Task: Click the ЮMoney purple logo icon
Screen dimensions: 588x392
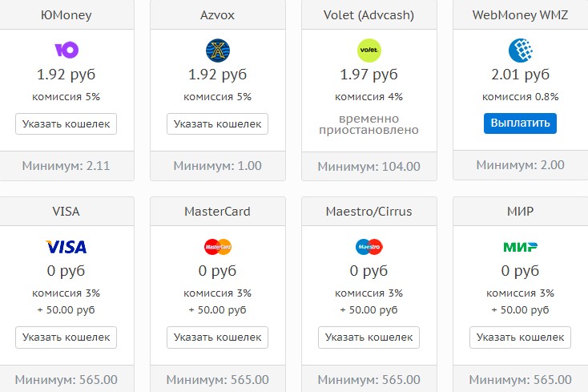Action: (66, 51)
